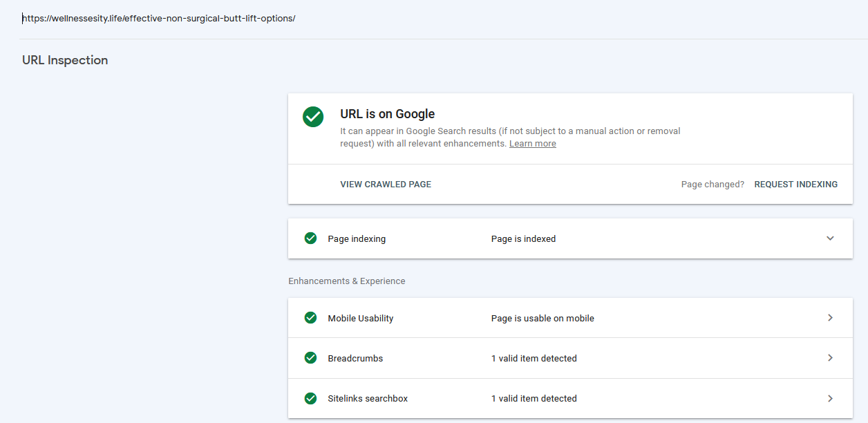868x423 pixels.
Task: Open Sitelinks searchbox details arrow
Action: tap(830, 398)
